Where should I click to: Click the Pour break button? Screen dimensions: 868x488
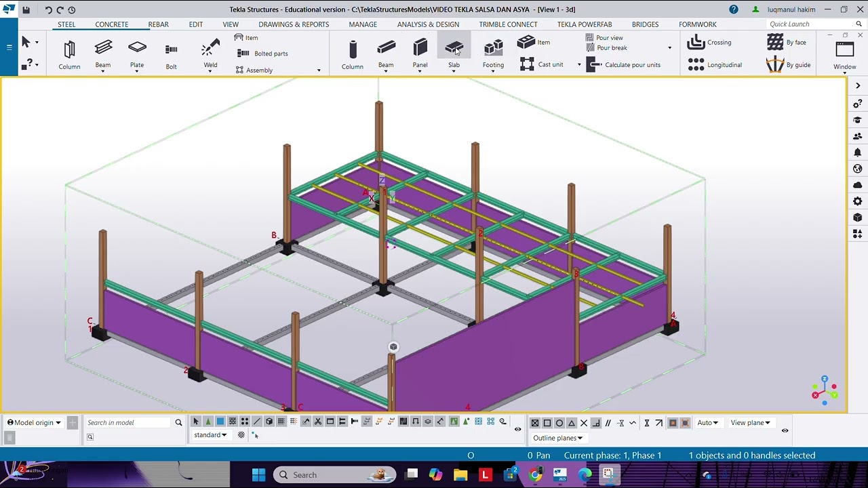coord(606,47)
